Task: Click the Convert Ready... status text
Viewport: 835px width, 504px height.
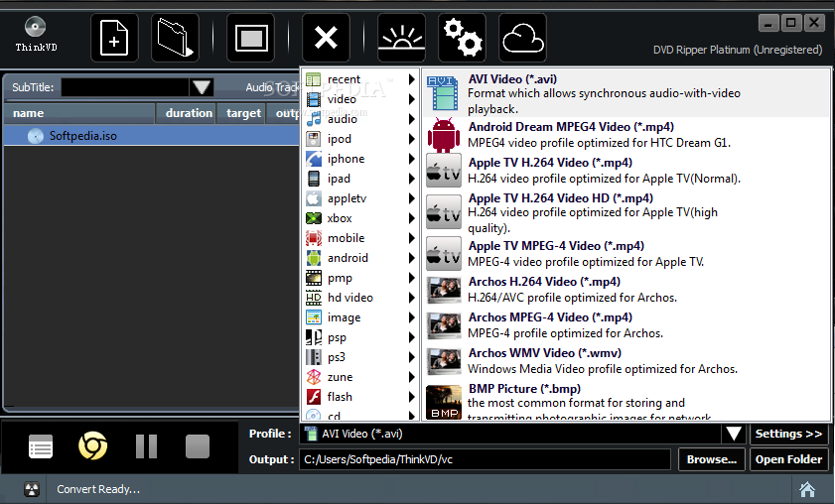Action: pos(98,489)
